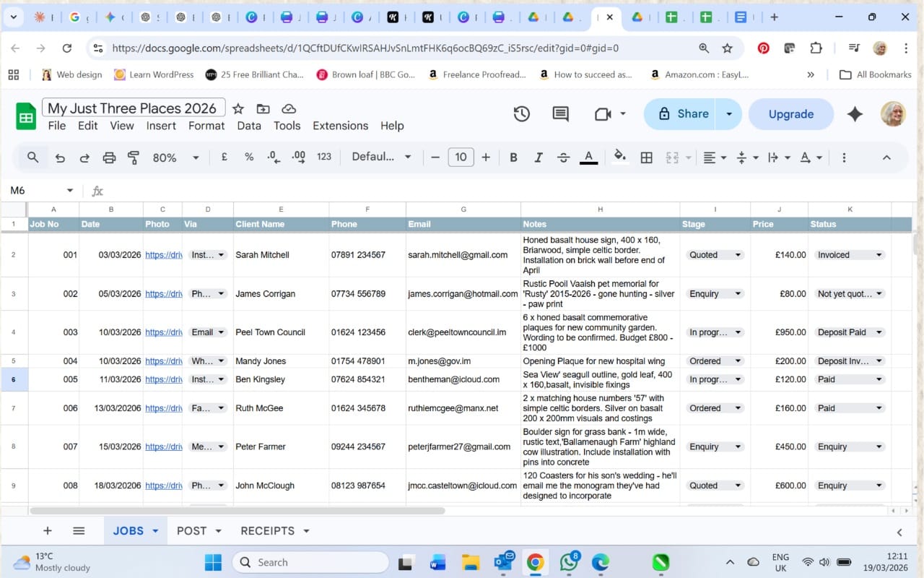Open version history clock icon
The height and width of the screenshot is (578, 924).
[521, 114]
